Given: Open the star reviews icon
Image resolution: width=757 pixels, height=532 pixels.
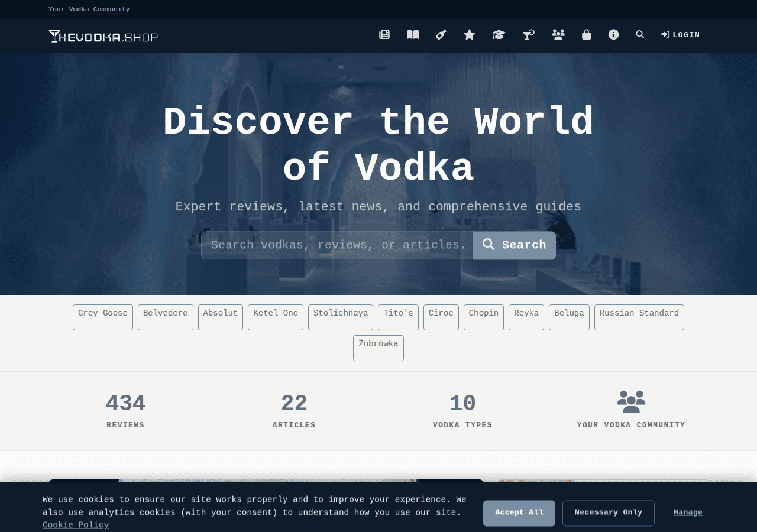Looking at the screenshot, I should (470, 35).
